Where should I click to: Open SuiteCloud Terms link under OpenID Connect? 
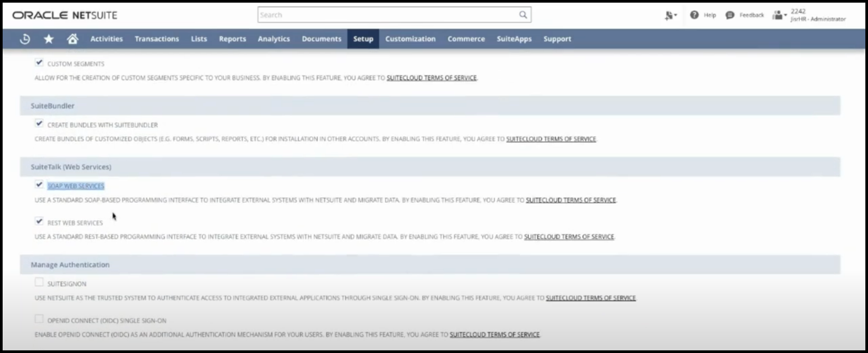pos(494,335)
